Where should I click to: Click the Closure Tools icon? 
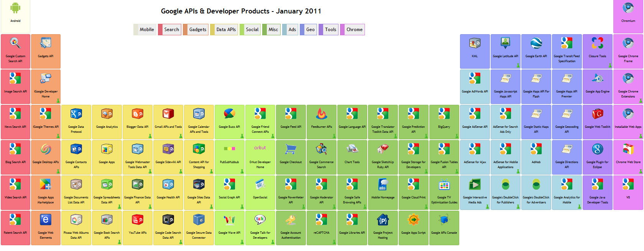click(597, 43)
